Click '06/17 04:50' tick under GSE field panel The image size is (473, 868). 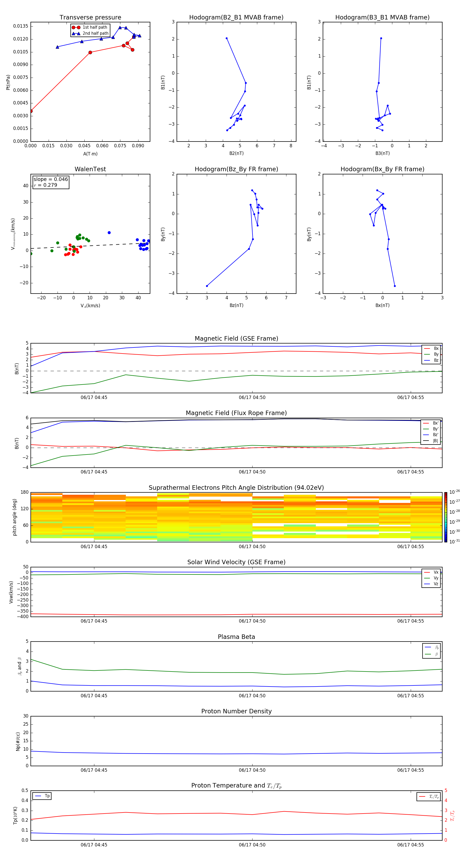[x=252, y=397]
